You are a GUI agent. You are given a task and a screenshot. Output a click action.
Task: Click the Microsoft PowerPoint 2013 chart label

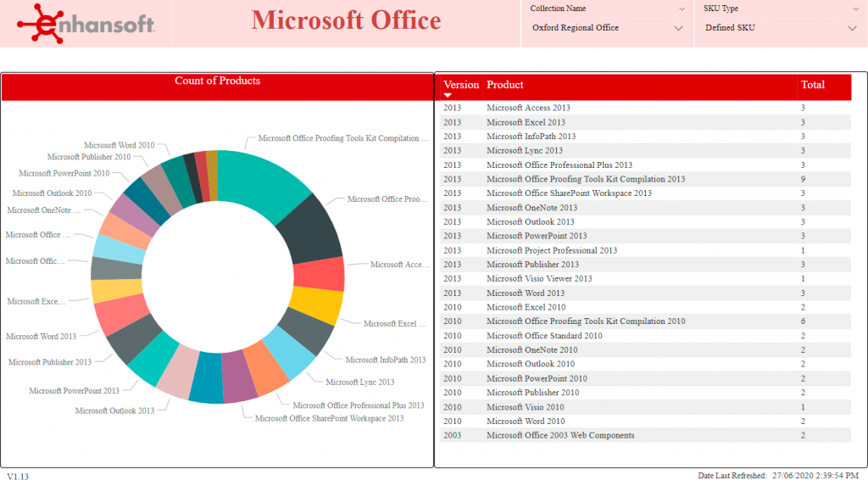(x=75, y=391)
